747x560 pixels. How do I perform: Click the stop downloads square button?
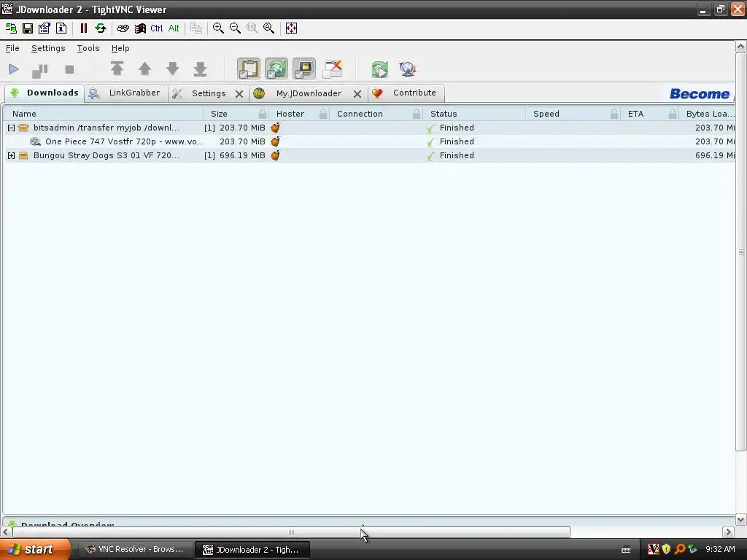(x=69, y=69)
